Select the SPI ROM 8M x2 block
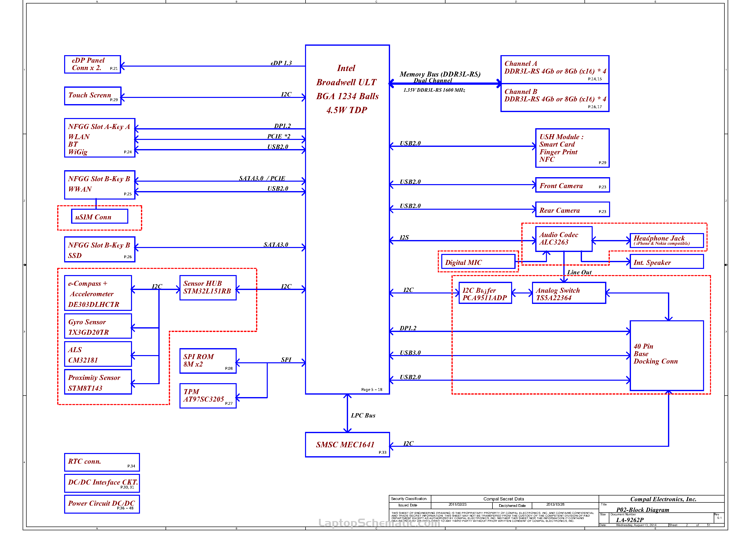 (x=208, y=361)
